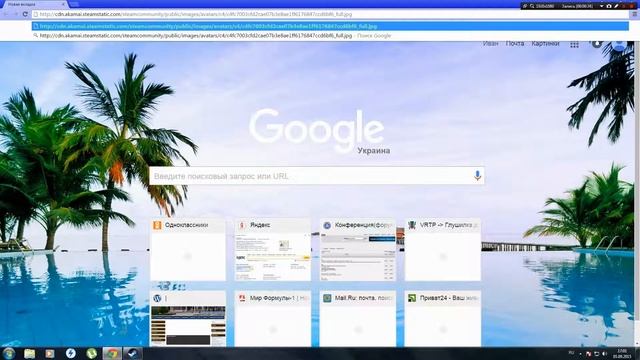Open the blue lightning taskbar app

click(x=71, y=353)
